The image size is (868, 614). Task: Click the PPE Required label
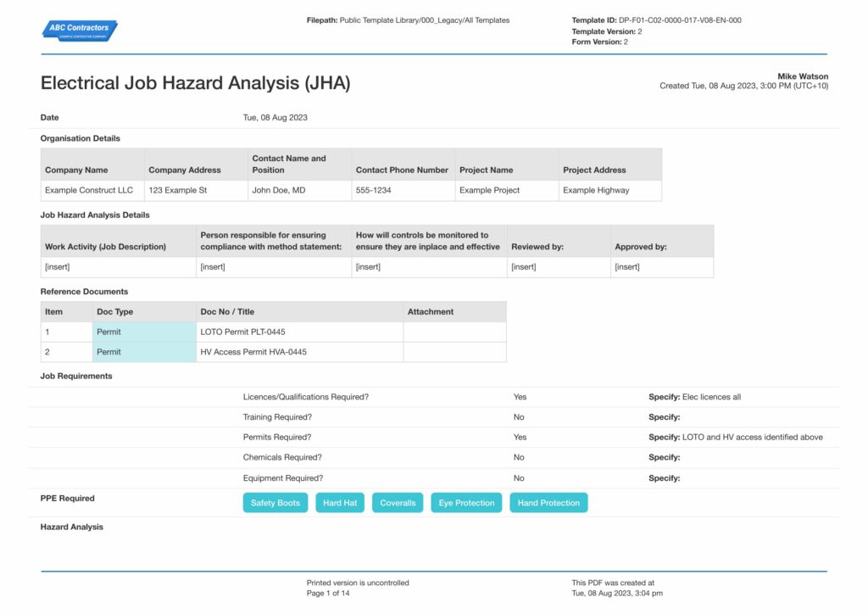point(68,499)
